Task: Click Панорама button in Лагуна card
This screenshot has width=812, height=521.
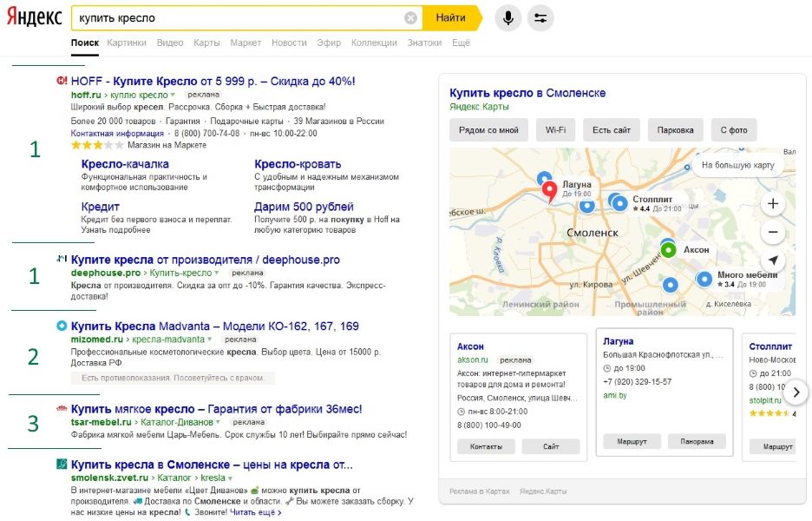Action: tap(697, 442)
